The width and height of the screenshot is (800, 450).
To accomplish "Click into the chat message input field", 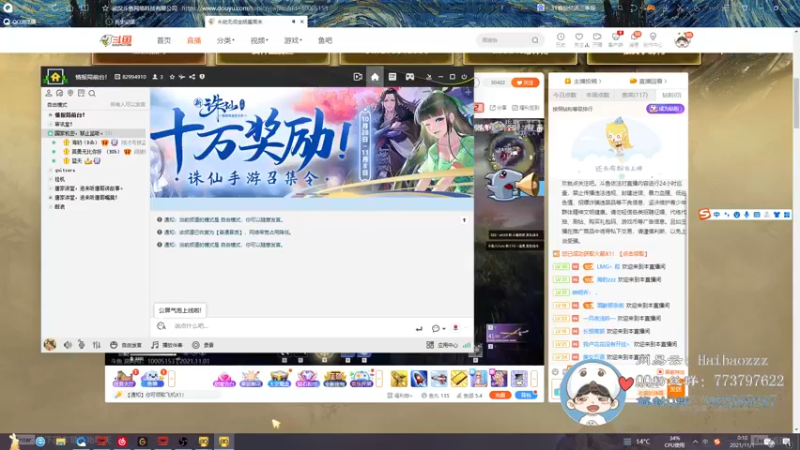I will click(x=291, y=326).
